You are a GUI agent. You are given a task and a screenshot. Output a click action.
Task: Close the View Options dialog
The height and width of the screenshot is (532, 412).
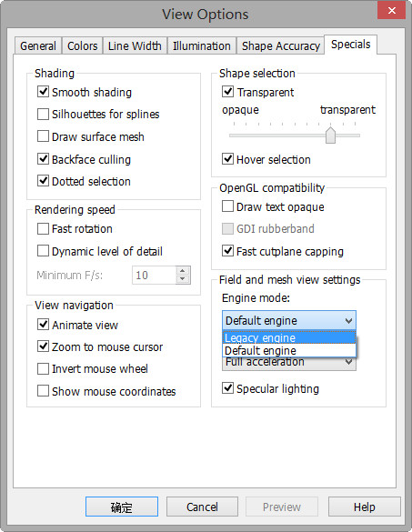coord(392,11)
